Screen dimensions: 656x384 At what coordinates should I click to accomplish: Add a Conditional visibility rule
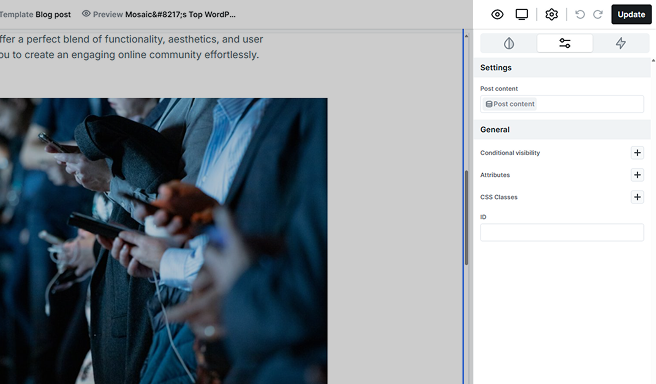[637, 153]
